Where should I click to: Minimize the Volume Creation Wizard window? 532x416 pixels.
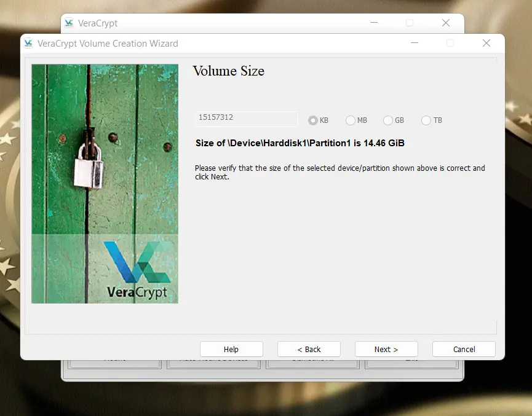[x=415, y=43]
